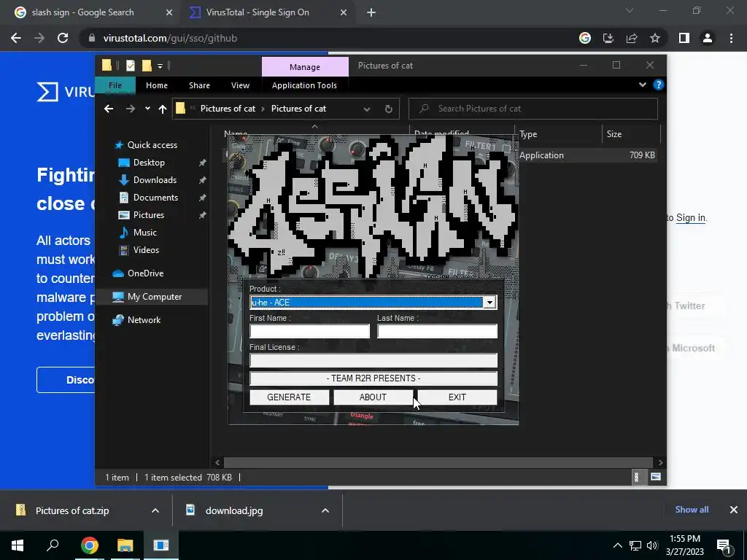Image resolution: width=747 pixels, height=560 pixels.
Task: Click the Final License field
Action: coord(373,360)
